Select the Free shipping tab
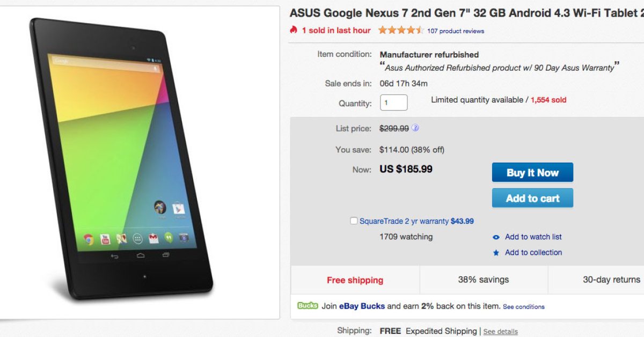The height and width of the screenshot is (337, 644). coord(355,280)
